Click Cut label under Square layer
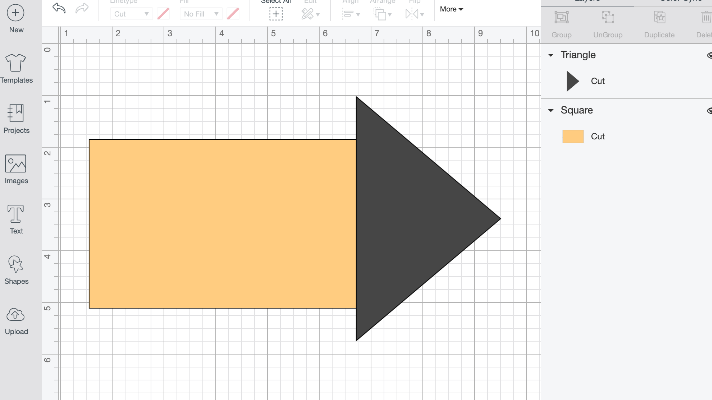 click(x=598, y=136)
